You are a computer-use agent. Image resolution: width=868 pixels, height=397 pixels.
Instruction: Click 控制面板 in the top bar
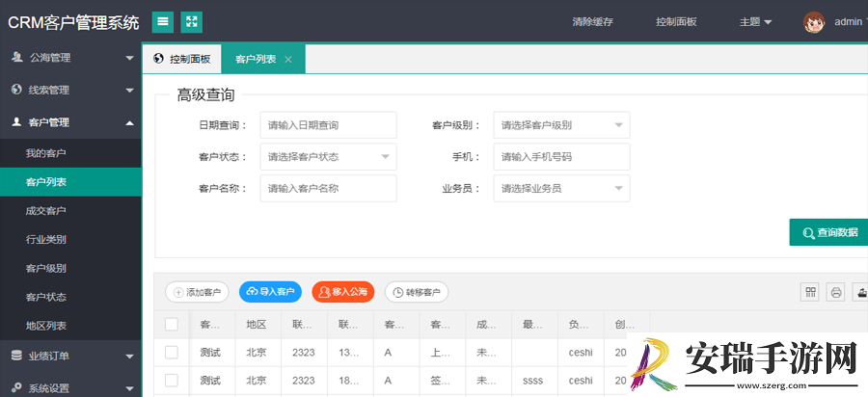pyautogui.click(x=676, y=22)
